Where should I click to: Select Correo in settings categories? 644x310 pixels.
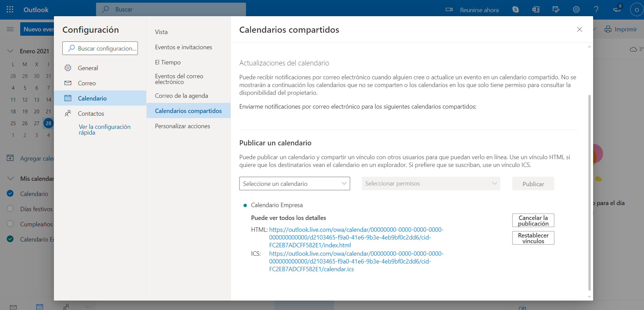pyautogui.click(x=87, y=83)
